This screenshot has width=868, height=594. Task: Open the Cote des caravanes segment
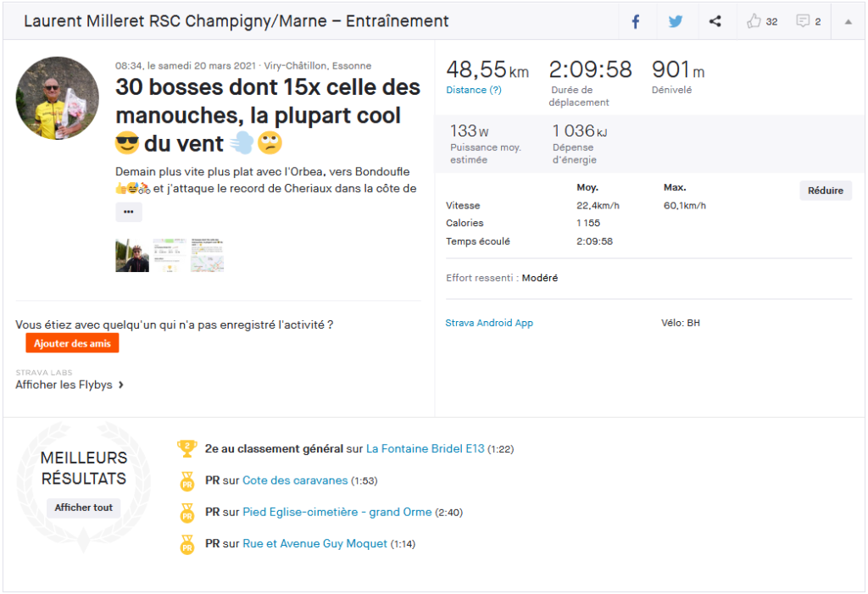295,480
